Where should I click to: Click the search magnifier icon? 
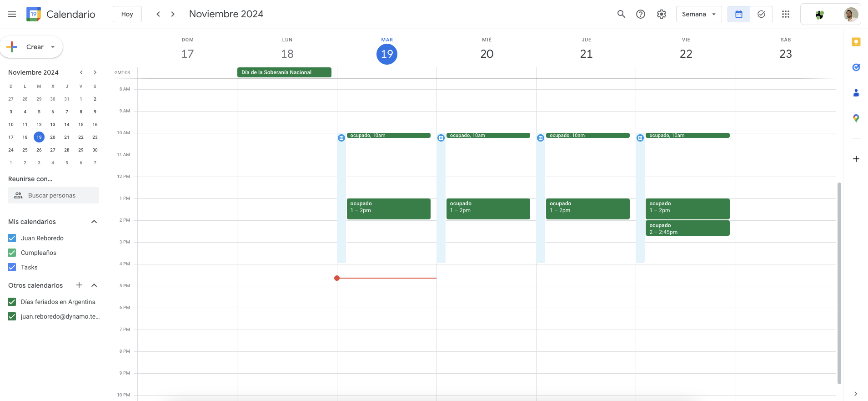[x=621, y=14]
